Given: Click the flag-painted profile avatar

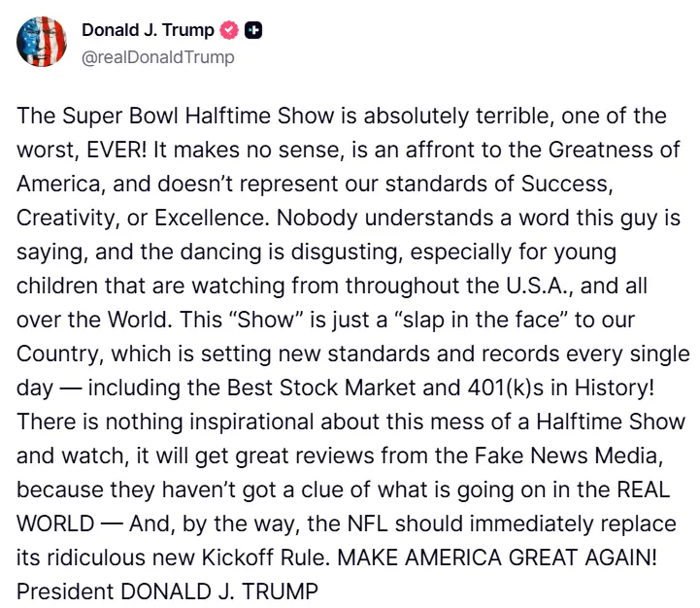Looking at the screenshot, I should (42, 43).
